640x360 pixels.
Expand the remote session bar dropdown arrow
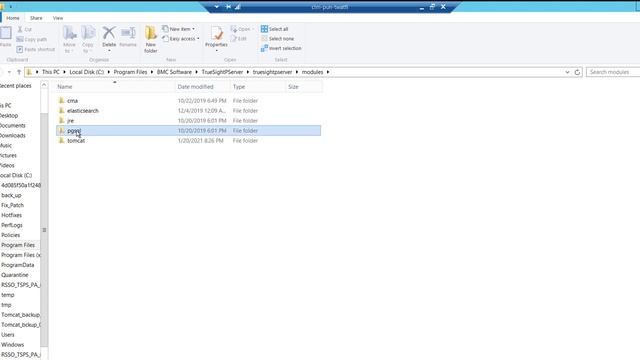pyautogui.click(x=217, y=7)
